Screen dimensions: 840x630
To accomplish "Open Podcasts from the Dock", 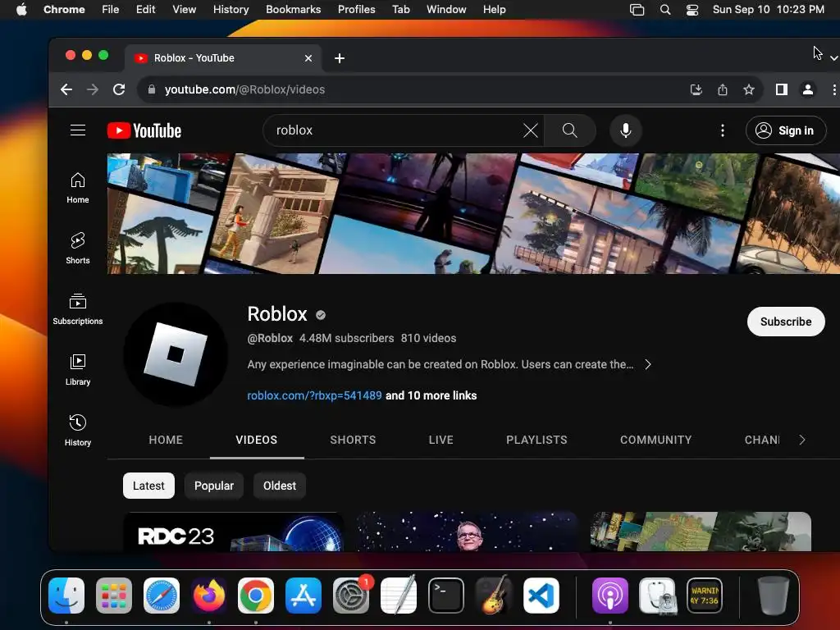I will click(x=610, y=596).
